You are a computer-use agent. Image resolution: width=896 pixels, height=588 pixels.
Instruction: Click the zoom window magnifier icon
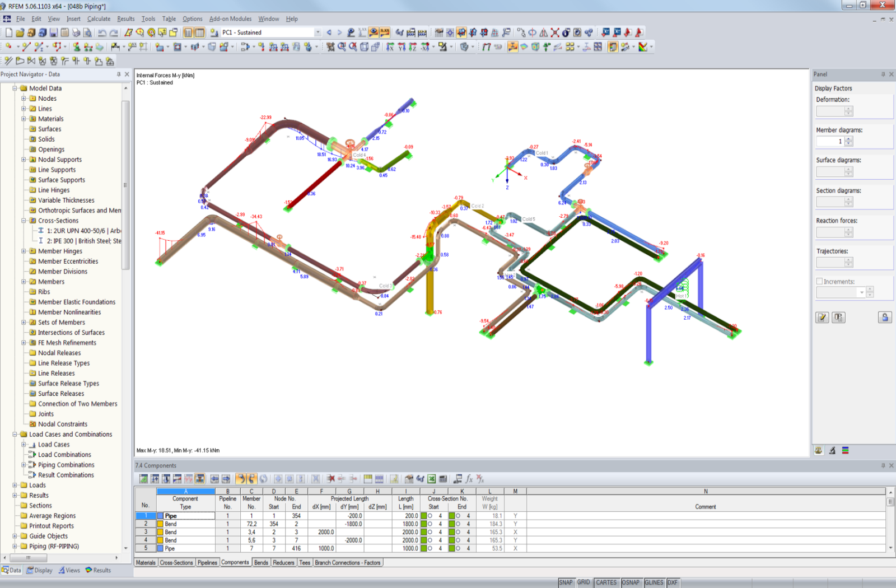(x=342, y=47)
